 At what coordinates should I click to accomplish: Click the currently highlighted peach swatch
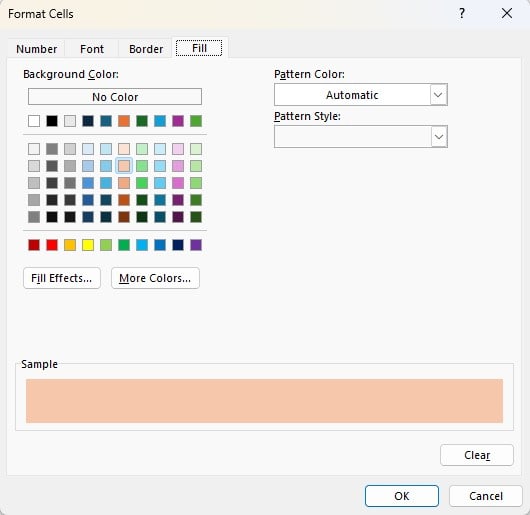click(124, 166)
